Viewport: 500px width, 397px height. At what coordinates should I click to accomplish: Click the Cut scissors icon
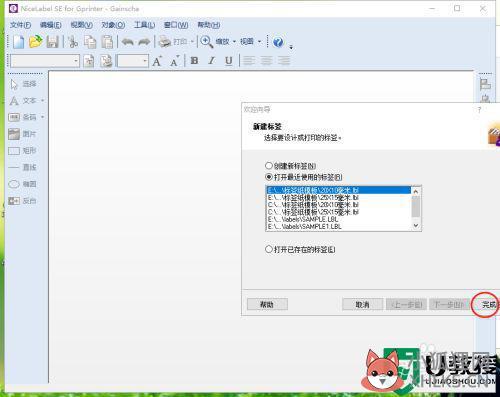(73, 42)
